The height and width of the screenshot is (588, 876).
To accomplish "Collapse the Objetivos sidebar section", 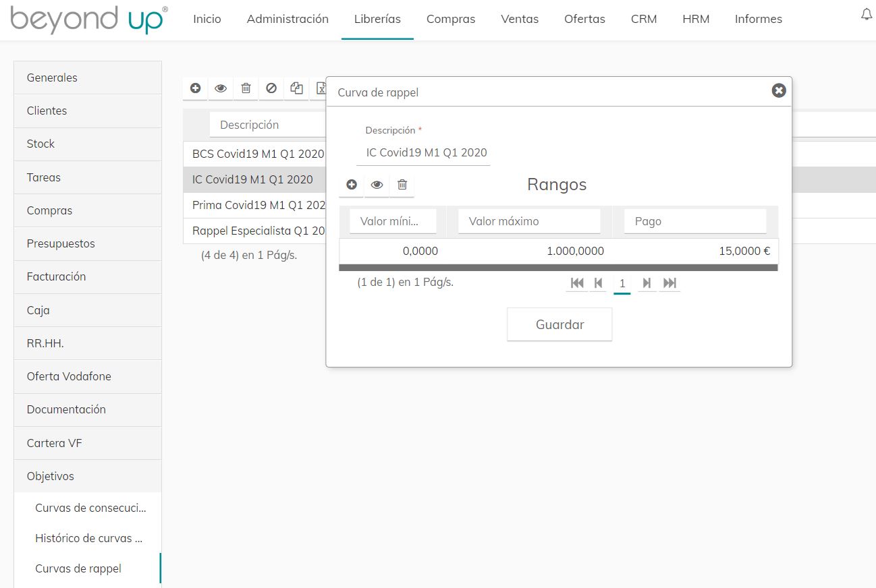I will coord(88,476).
